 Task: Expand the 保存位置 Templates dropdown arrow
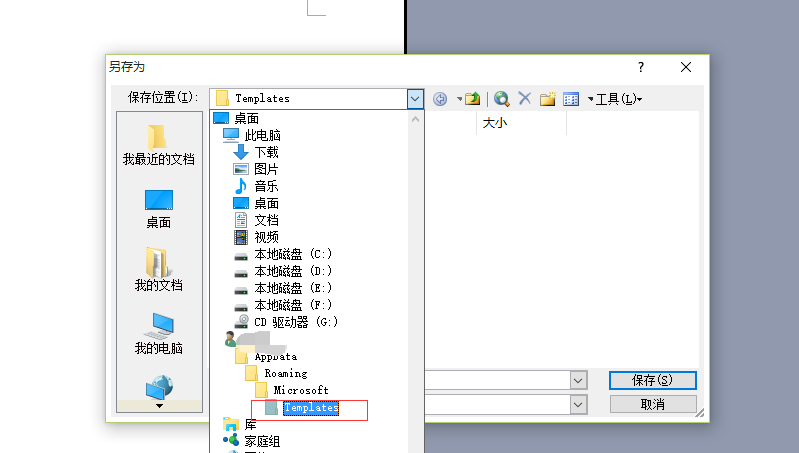pos(415,98)
